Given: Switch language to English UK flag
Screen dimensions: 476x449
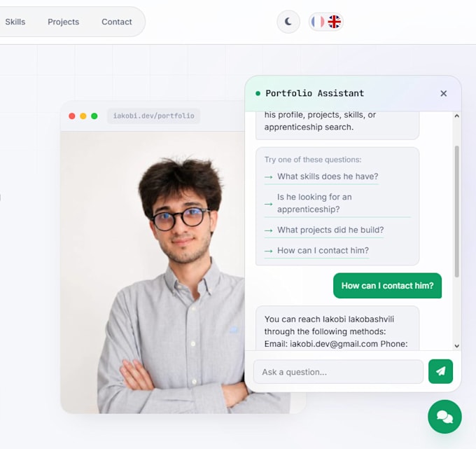Looking at the screenshot, I should click(334, 22).
